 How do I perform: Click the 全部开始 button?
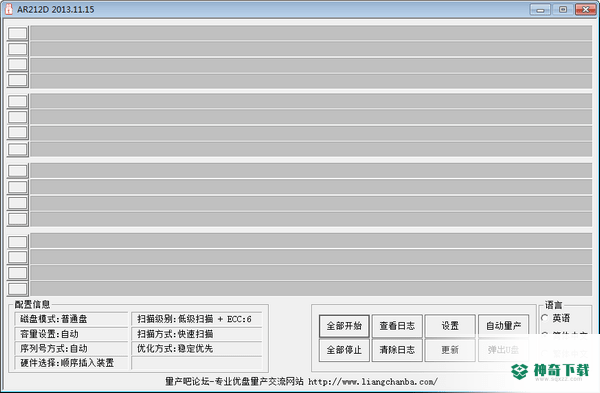point(344,326)
